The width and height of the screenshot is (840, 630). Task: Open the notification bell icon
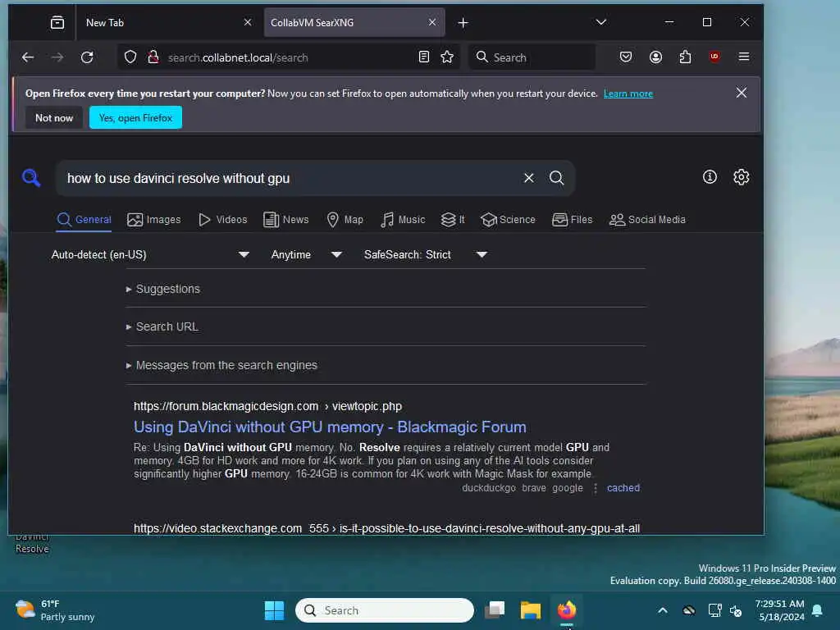point(818,610)
